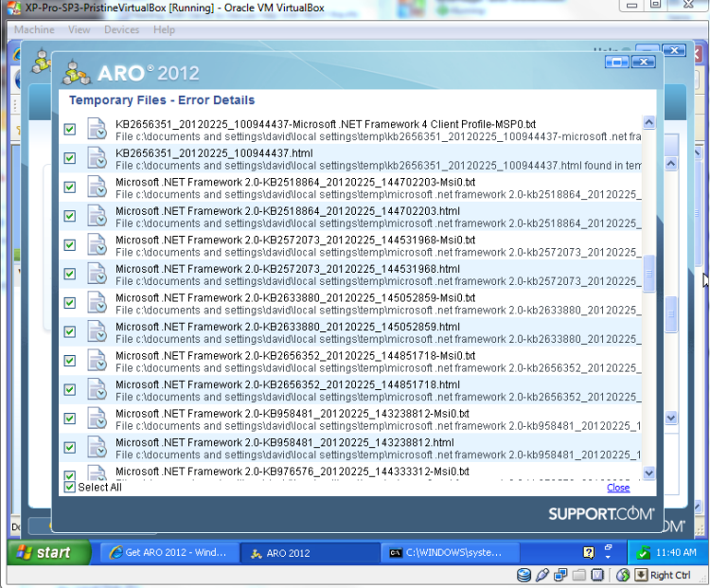
Task: Click file icon of KB2656351 MSP0.txt row
Action: 97,129
